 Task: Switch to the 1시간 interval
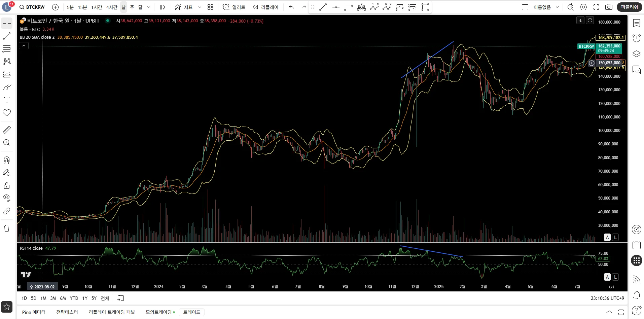tap(97, 7)
